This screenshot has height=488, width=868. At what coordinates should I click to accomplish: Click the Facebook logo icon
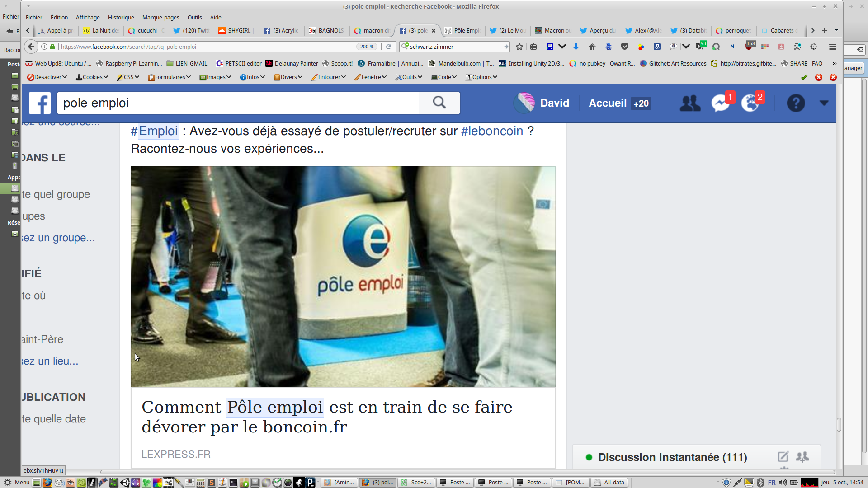(40, 103)
